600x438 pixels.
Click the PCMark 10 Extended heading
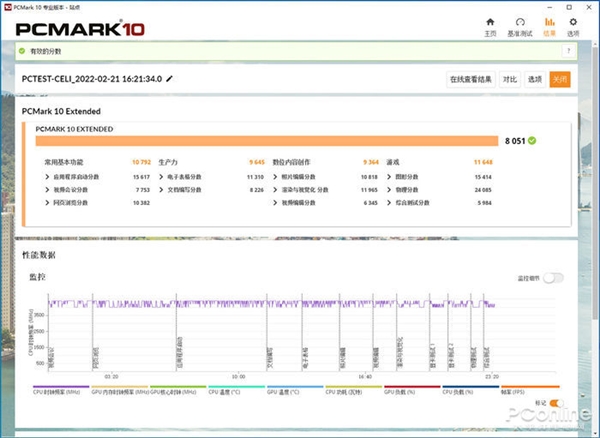(x=61, y=111)
